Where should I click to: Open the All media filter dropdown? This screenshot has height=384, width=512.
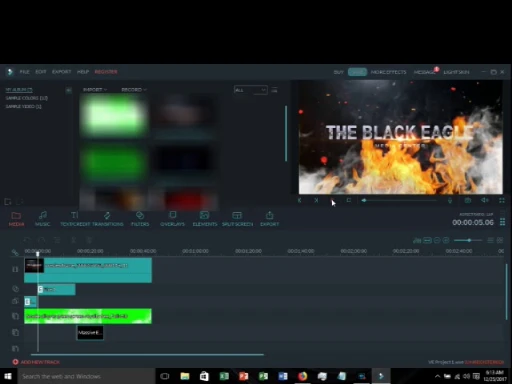point(251,90)
